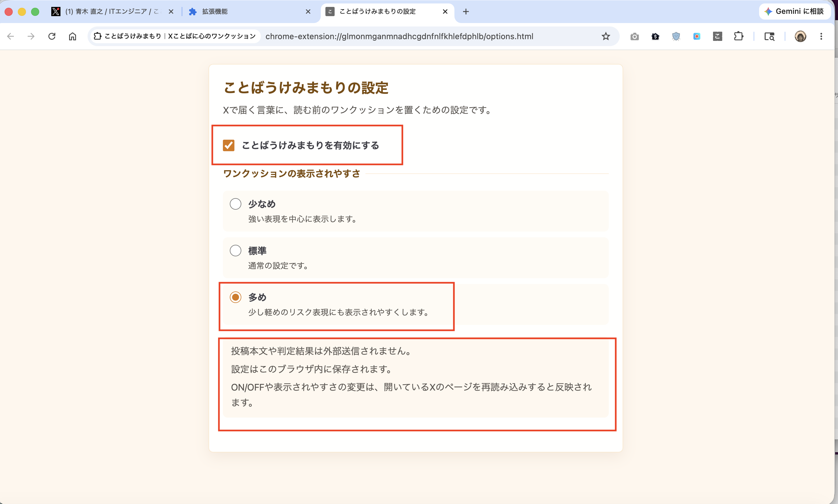838x504 pixels.
Task: Open the ことばうけみまもり extension icon in toolbar
Action: tap(717, 36)
